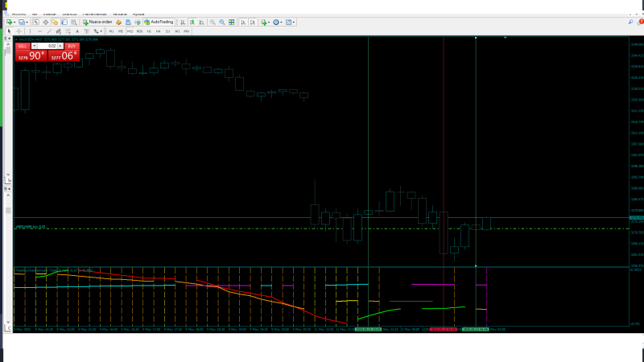644x362 pixels.
Task: Open the Ayuda menu
Action: point(138,14)
